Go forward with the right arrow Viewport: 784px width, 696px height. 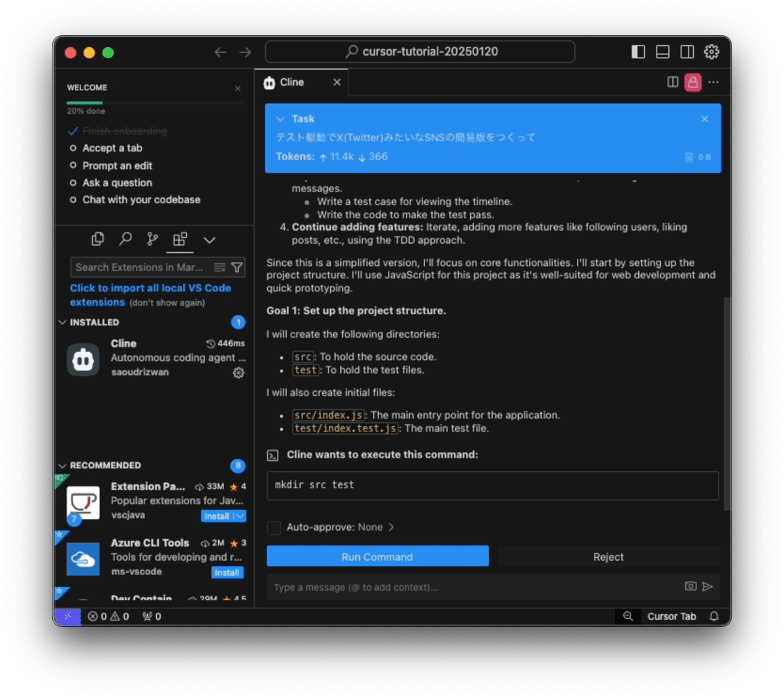pyautogui.click(x=245, y=52)
